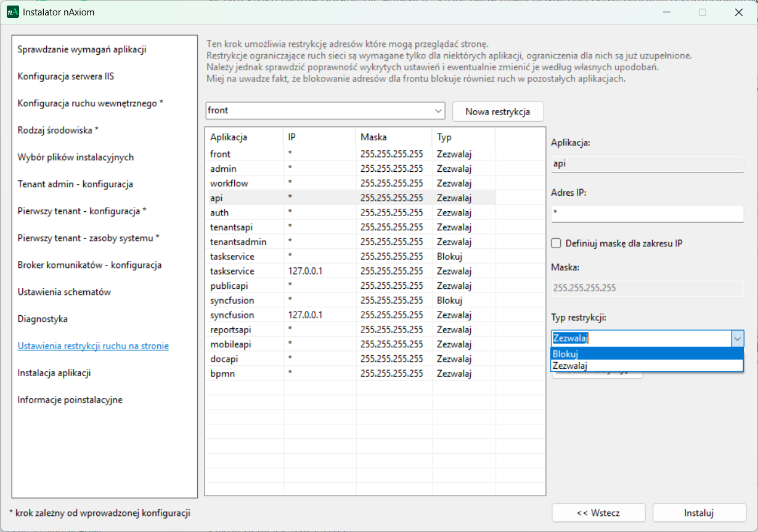Select 'Blokuj' from restriction type list

pos(647,353)
